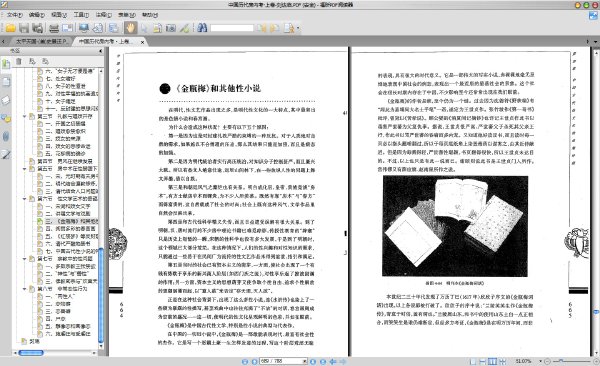Go to next page button
The height and width of the screenshot is (366, 600).
click(313, 361)
